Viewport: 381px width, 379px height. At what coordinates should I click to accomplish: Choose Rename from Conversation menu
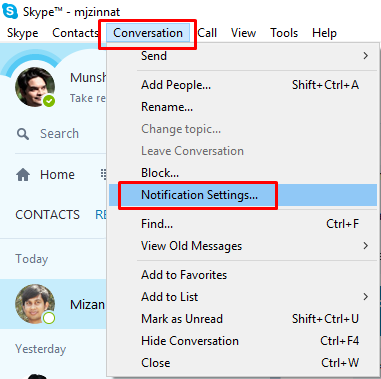tap(243, 107)
